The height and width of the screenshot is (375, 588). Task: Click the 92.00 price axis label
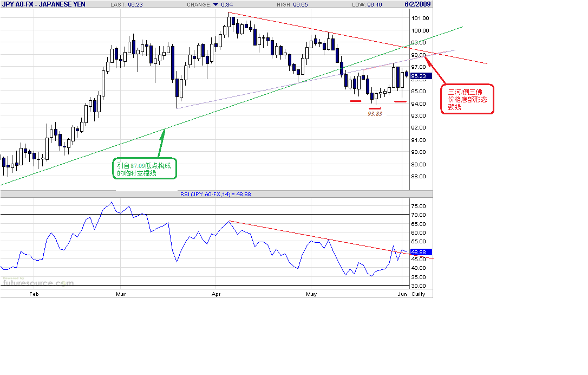419,128
